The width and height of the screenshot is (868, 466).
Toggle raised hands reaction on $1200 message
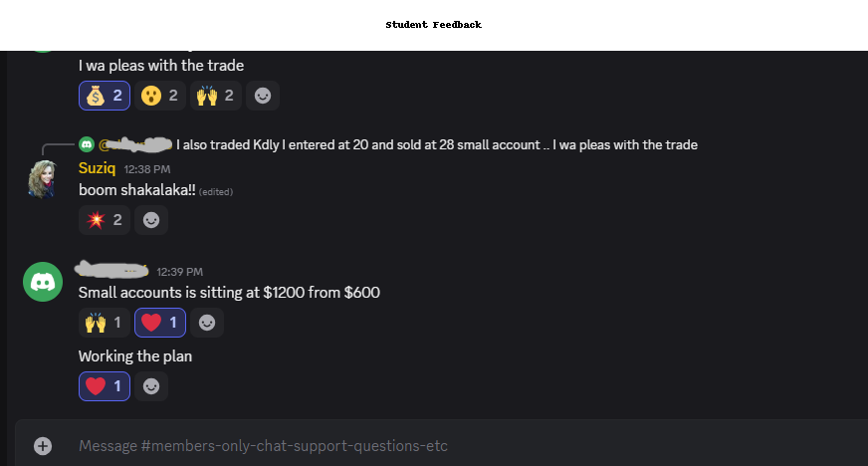coord(105,323)
